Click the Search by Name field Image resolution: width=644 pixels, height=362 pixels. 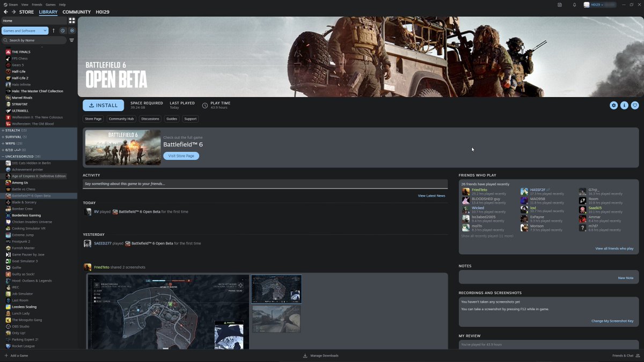(x=34, y=40)
